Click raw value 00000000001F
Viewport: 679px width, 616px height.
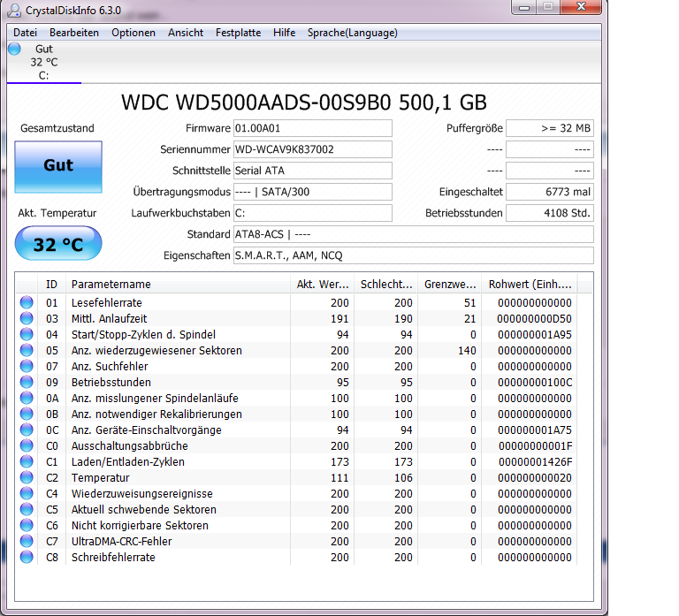[x=535, y=446]
